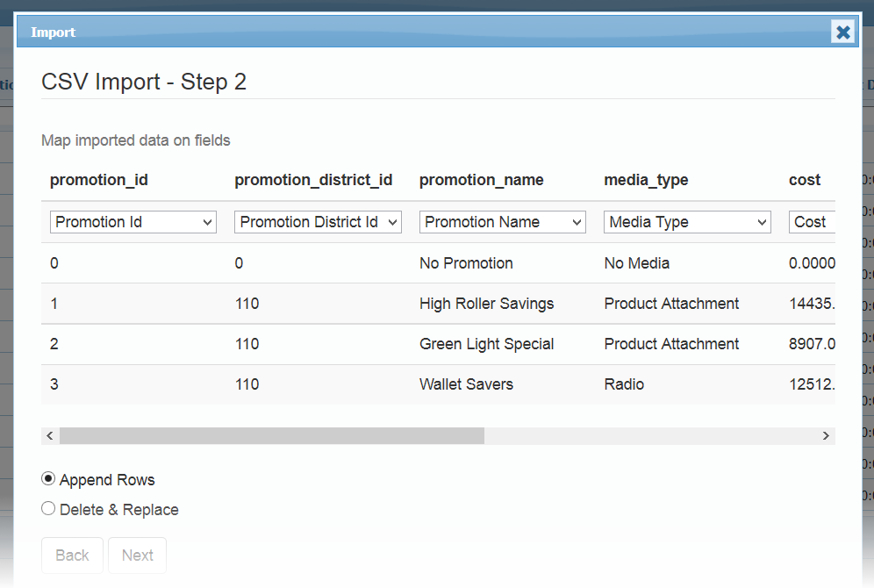Open the Promotion Id mapping dropdown
874x588 pixels.
133,222
